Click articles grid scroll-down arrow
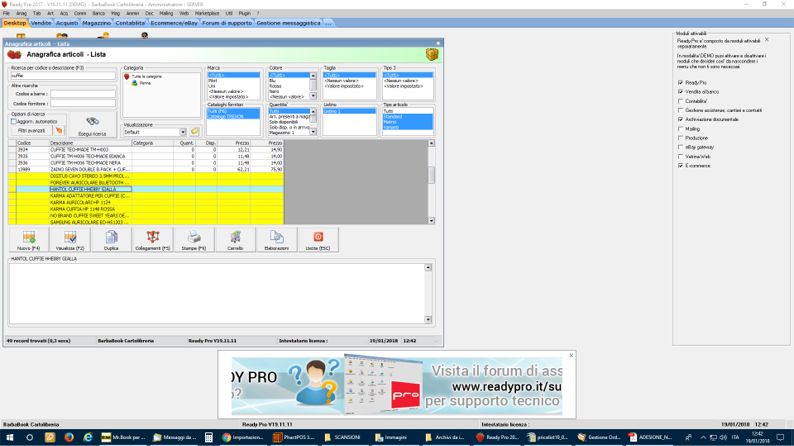The width and height of the screenshot is (794, 446). [x=431, y=221]
